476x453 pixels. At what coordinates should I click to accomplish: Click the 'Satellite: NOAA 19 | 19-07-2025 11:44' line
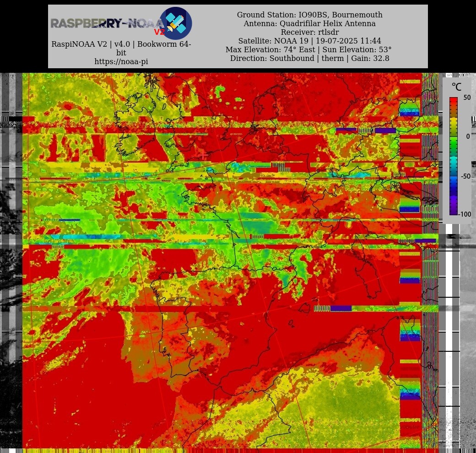click(310, 41)
